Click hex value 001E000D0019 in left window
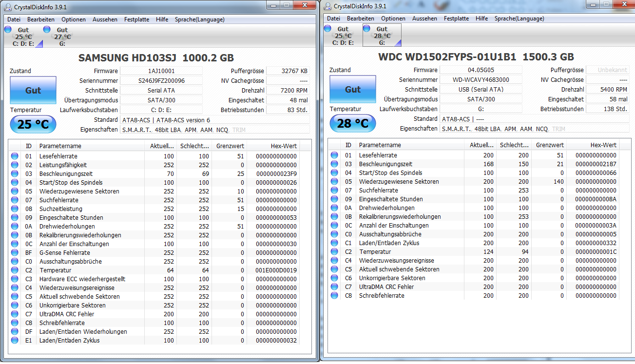 click(276, 270)
